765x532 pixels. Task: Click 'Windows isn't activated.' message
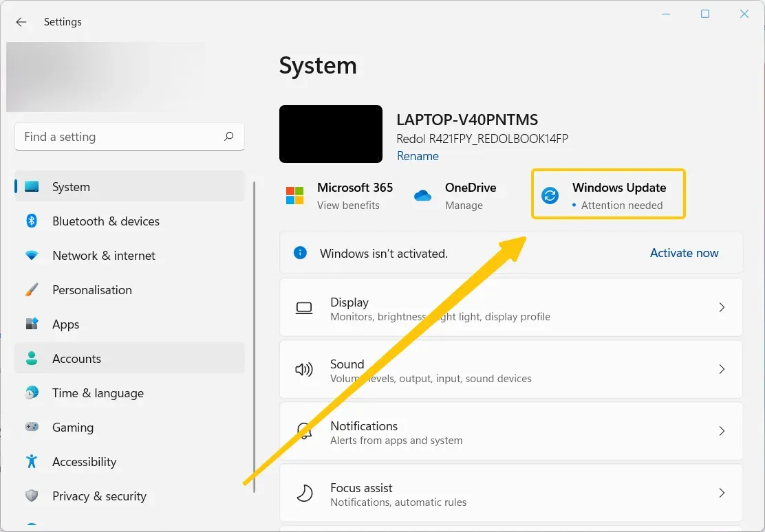[383, 254]
